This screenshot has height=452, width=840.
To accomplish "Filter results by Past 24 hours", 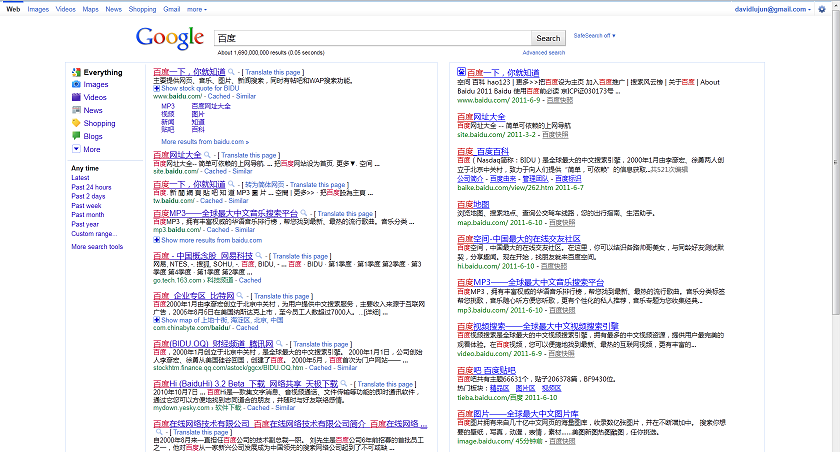I will click(91, 187).
